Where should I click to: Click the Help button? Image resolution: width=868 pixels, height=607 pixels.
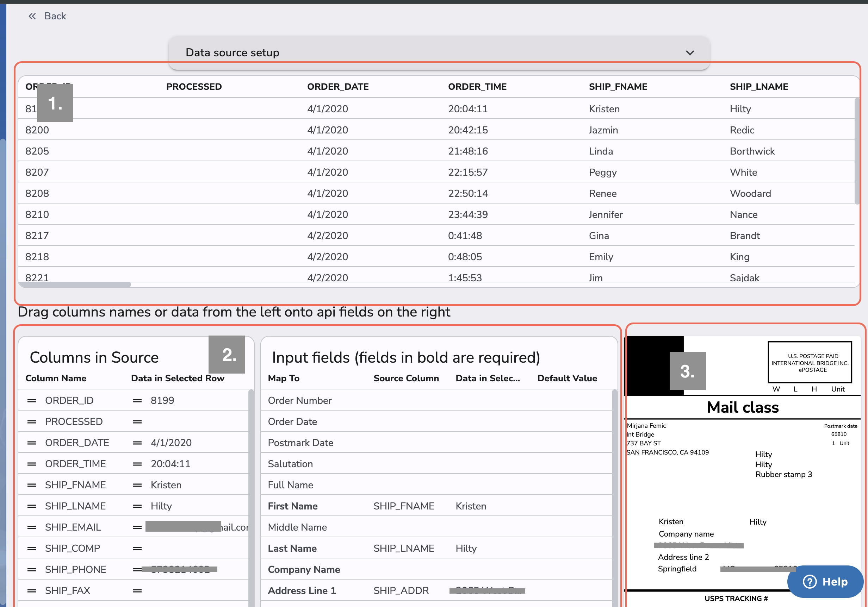[x=825, y=582]
